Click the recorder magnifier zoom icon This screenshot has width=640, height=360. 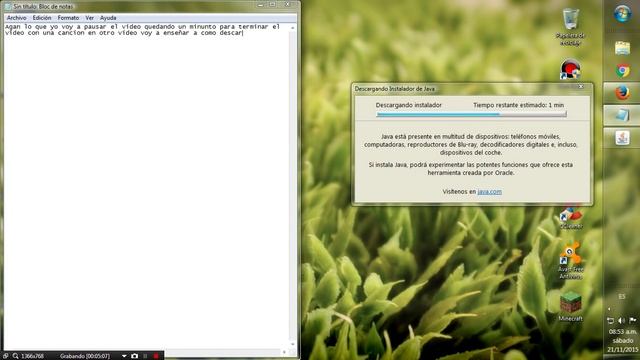click(x=16, y=356)
